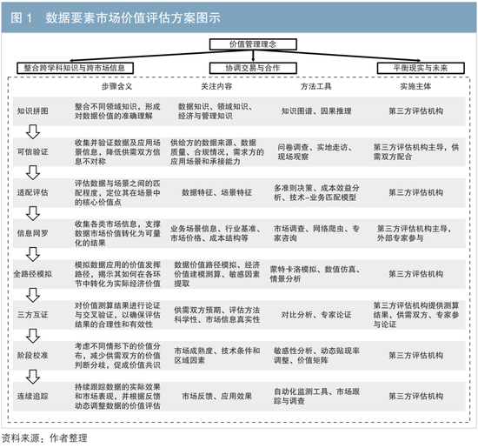Click the down arrow below '全路径模拟'
Viewport: 478px width, 448px height.
pos(33,295)
